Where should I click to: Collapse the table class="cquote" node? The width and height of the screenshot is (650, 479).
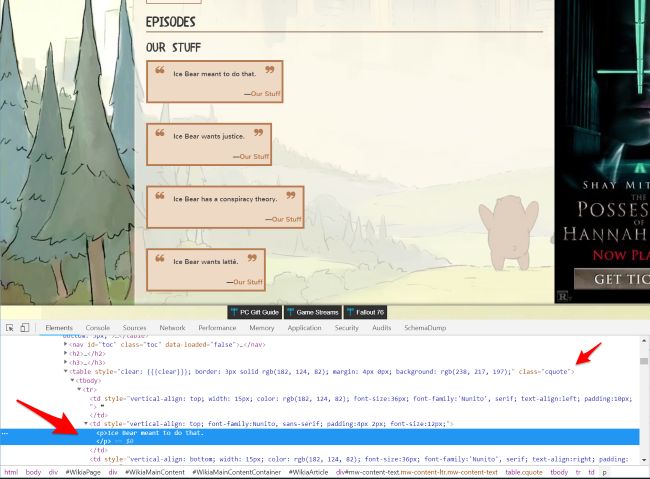[x=65, y=372]
